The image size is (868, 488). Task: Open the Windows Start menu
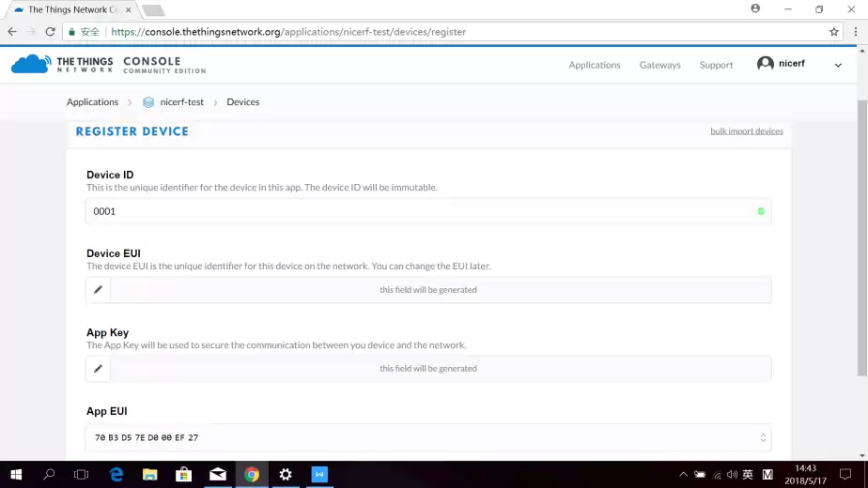(16, 475)
